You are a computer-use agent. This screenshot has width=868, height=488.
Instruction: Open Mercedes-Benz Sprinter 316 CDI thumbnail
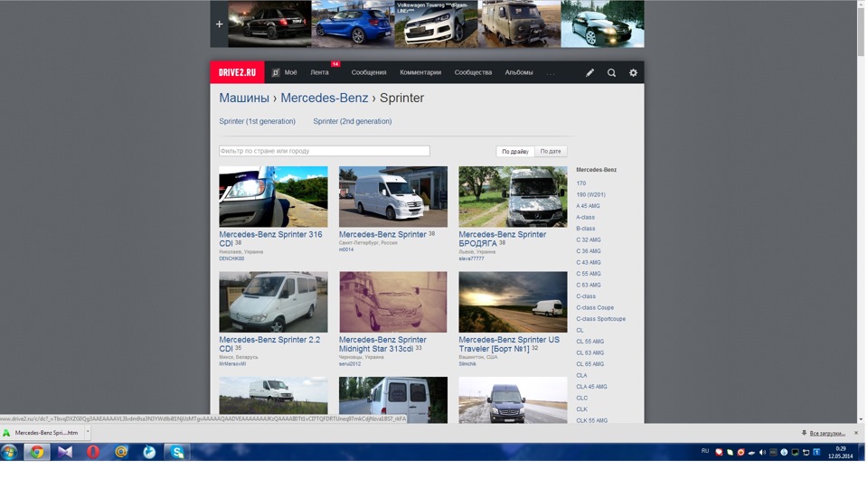pos(273,196)
